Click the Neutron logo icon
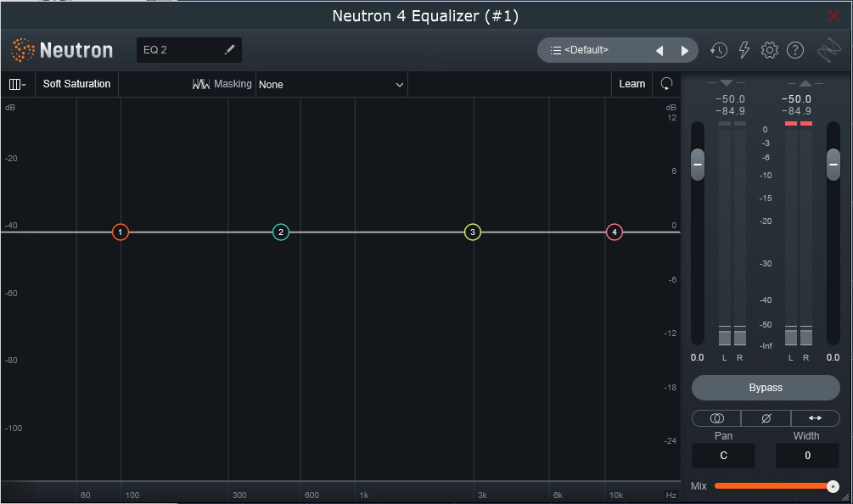 pyautogui.click(x=22, y=50)
